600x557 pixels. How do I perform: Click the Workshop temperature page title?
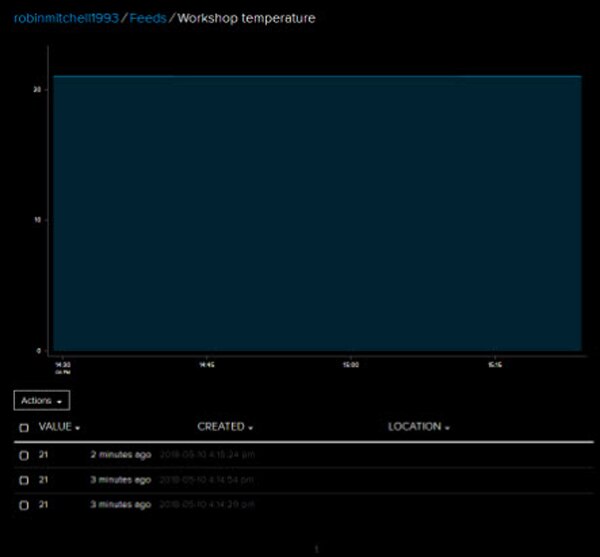pyautogui.click(x=246, y=18)
